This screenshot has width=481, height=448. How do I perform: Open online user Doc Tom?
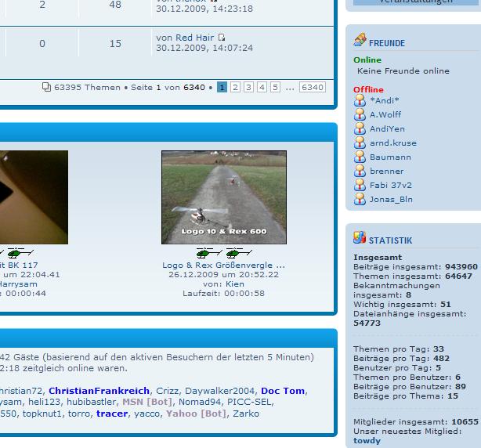283,391
